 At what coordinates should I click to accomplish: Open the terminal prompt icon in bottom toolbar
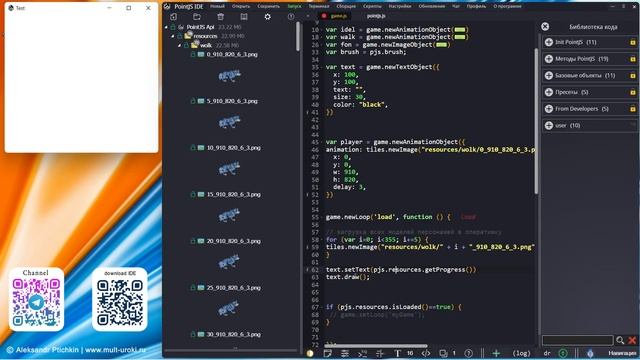point(362,353)
